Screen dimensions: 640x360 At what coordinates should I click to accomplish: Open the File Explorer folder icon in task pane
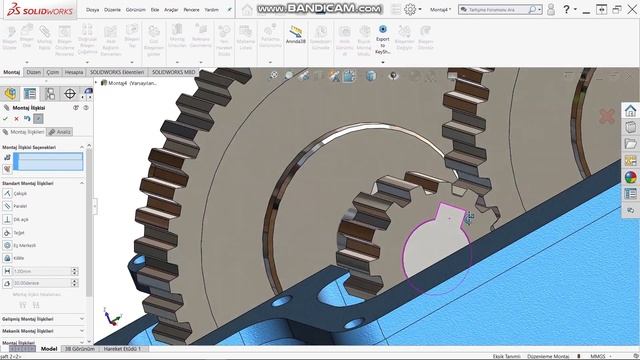(630, 144)
